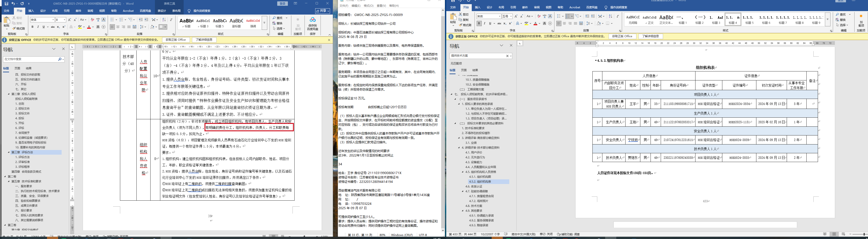This screenshot has height=239, width=868.
Task: Select 4.5.2. 组织机构表 in right navigation tree
Action: [480, 181]
